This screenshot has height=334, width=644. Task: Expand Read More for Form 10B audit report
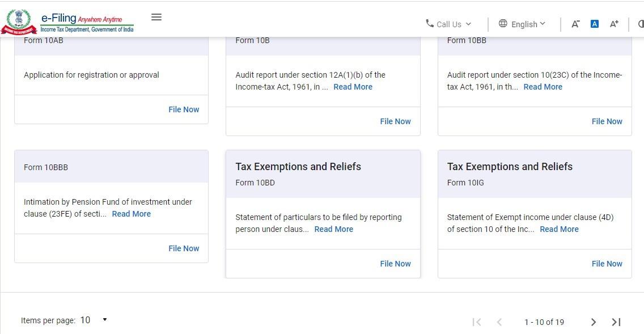pos(353,87)
